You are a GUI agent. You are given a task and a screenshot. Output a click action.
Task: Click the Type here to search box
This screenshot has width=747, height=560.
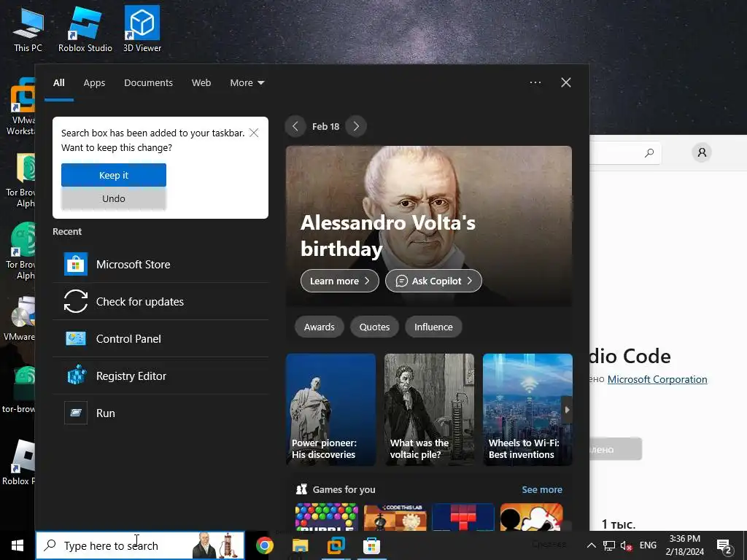(x=140, y=545)
